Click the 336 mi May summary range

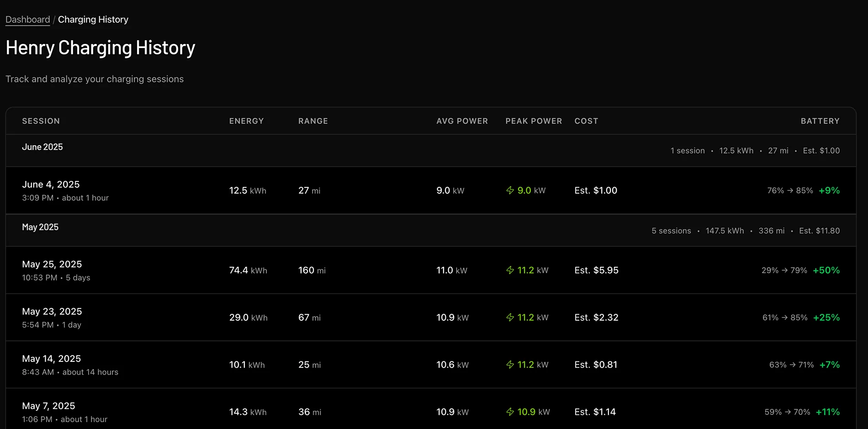772,231
